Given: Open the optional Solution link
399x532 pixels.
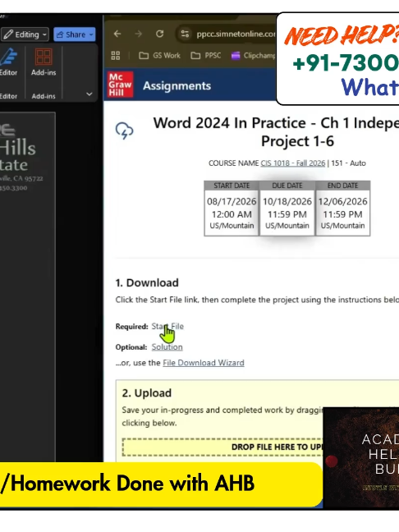Looking at the screenshot, I should (x=167, y=347).
